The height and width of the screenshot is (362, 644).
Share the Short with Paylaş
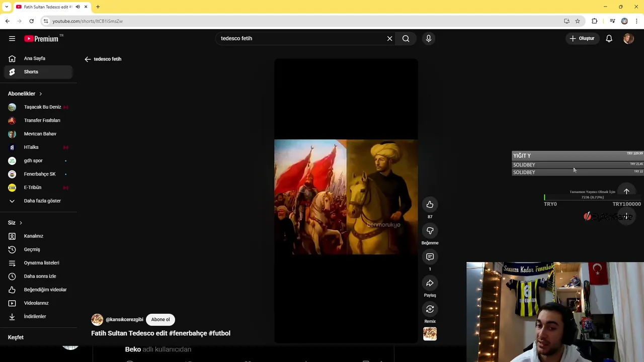[430, 283]
